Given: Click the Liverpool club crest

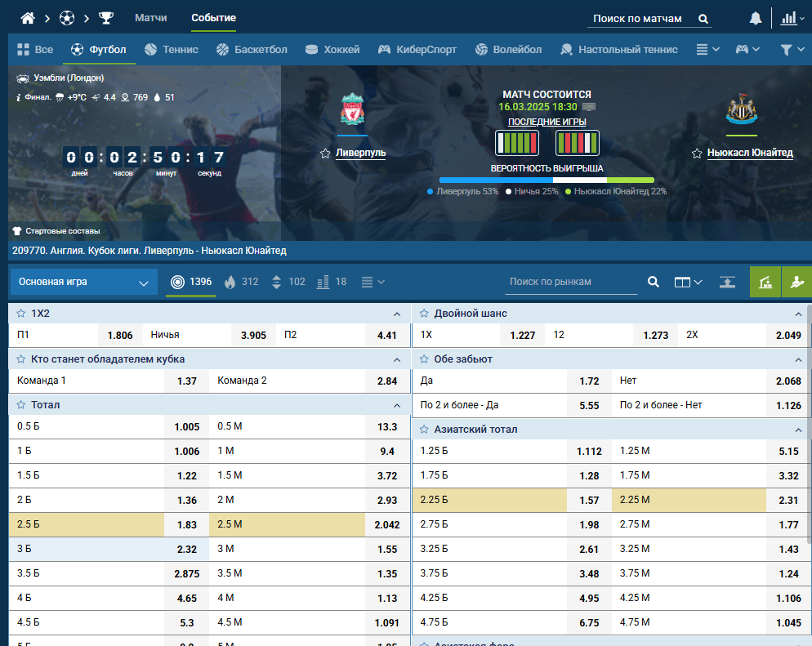Looking at the screenshot, I should click(352, 109).
